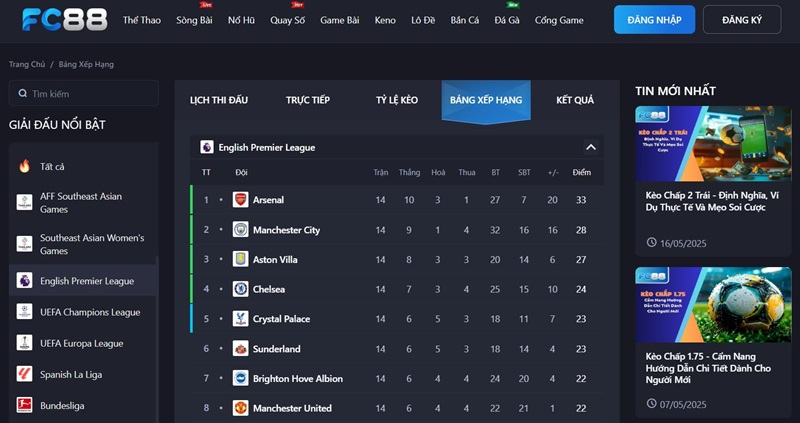The width and height of the screenshot is (800, 423).
Task: Click the Arsenal club crest icon
Action: [240, 200]
